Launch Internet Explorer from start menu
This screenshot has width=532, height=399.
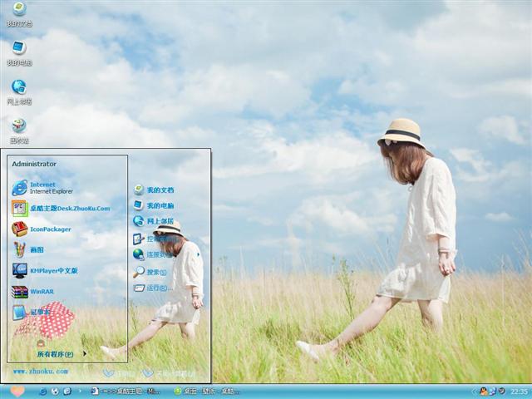click(x=42, y=188)
